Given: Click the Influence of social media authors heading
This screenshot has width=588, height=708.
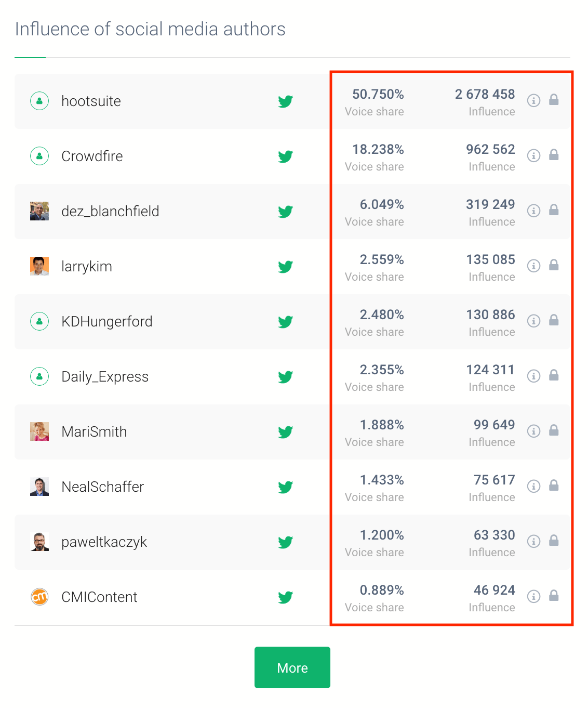Looking at the screenshot, I should click(x=151, y=30).
